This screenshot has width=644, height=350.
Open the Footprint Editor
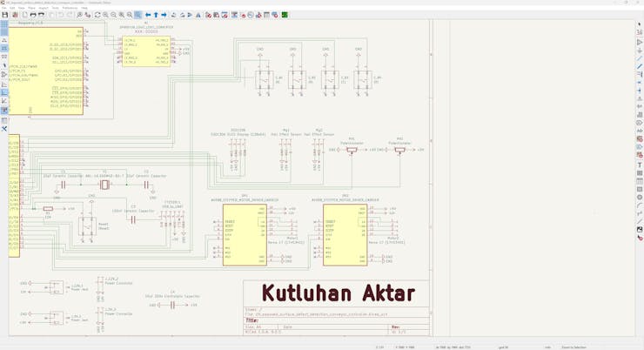coord(225,15)
